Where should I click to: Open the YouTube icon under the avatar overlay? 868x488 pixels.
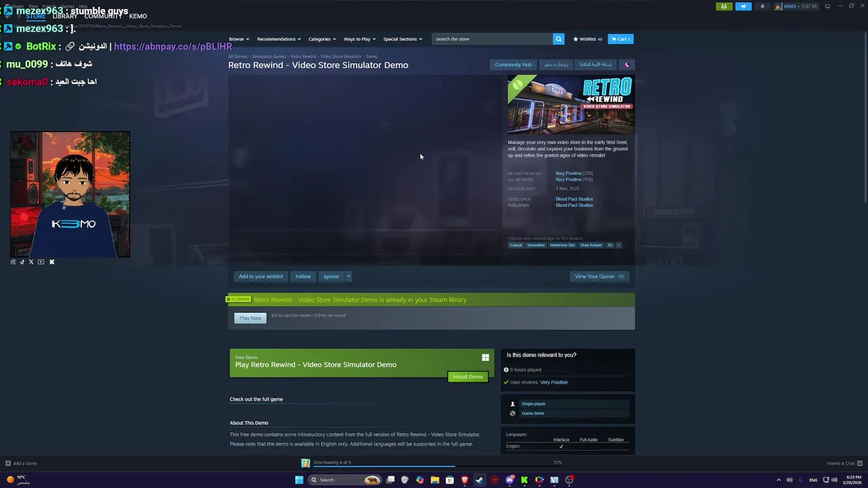click(x=41, y=262)
